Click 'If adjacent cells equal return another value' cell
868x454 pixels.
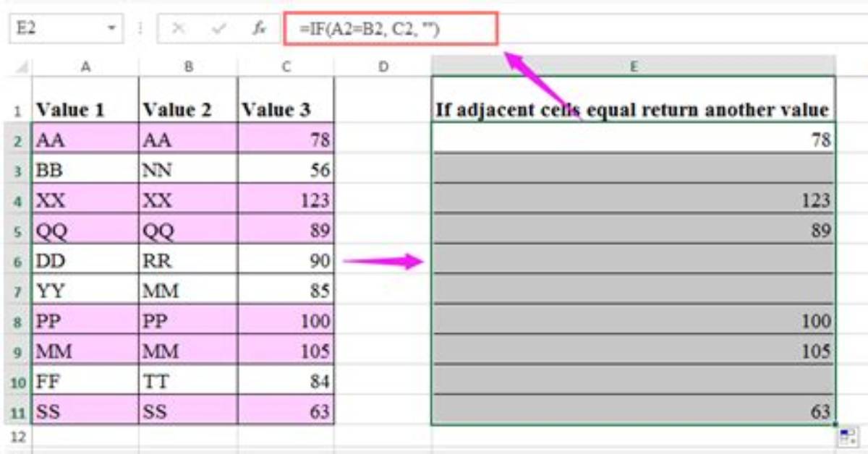(x=634, y=100)
